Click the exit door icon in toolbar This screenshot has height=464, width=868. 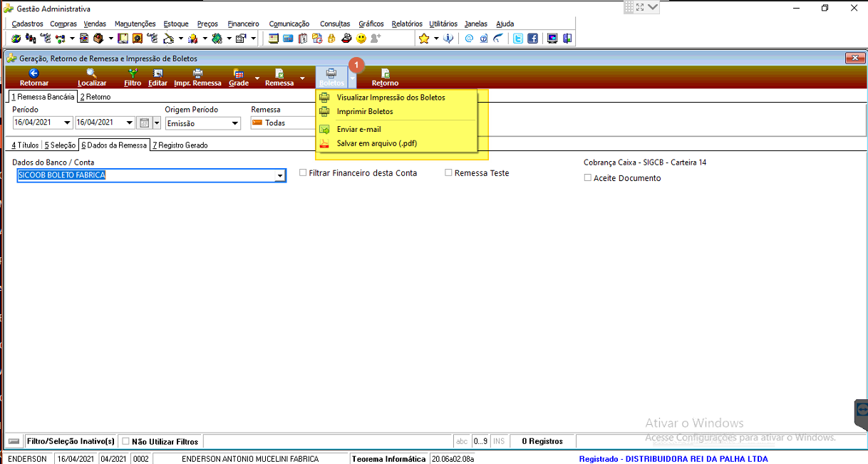pos(567,38)
